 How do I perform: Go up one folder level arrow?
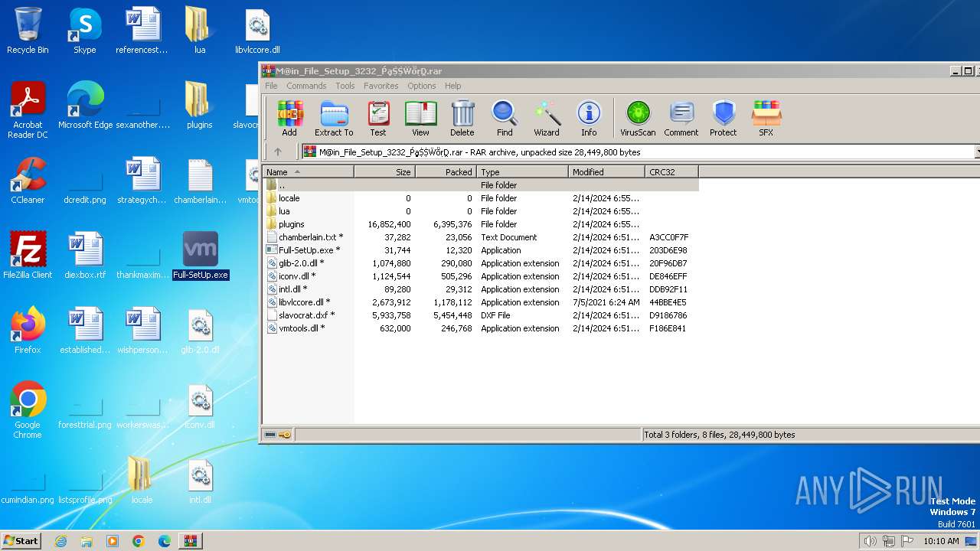point(278,152)
